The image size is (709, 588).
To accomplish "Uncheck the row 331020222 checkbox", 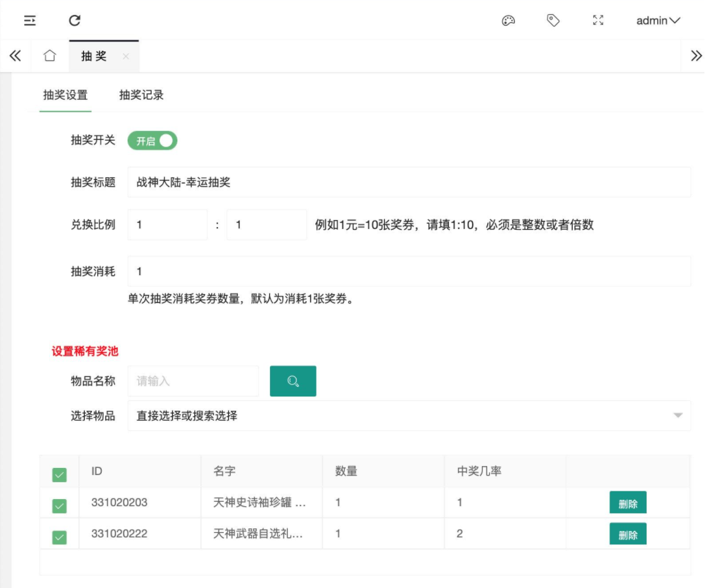I will coord(60,537).
